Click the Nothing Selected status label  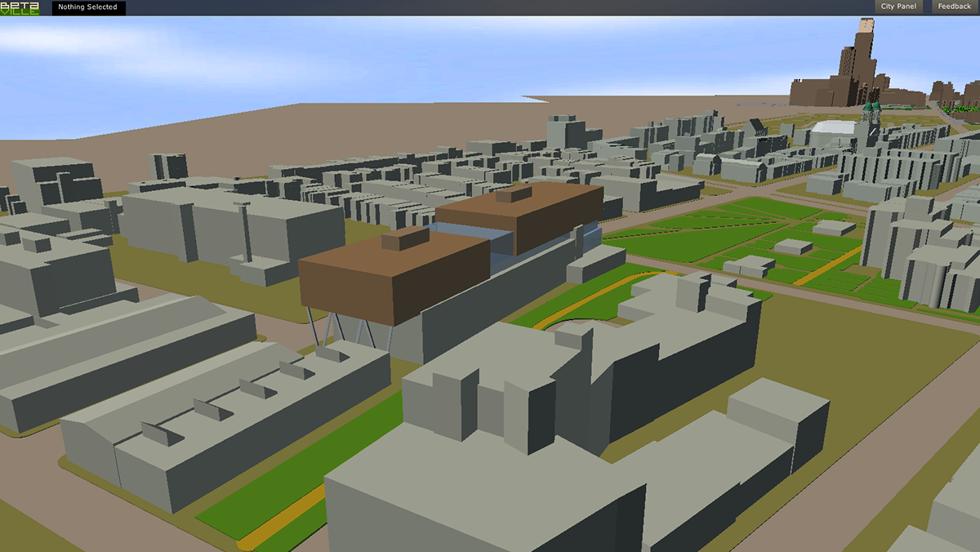88,7
